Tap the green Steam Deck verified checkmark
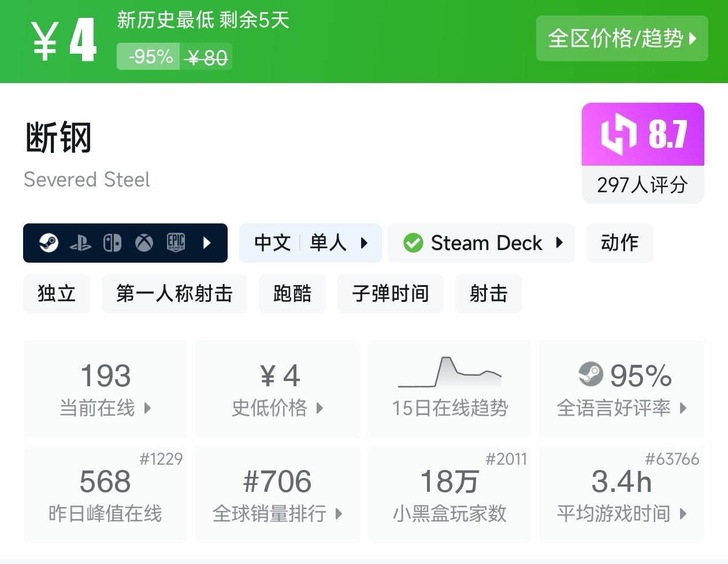Viewport: 728px width, 564px height. click(413, 243)
